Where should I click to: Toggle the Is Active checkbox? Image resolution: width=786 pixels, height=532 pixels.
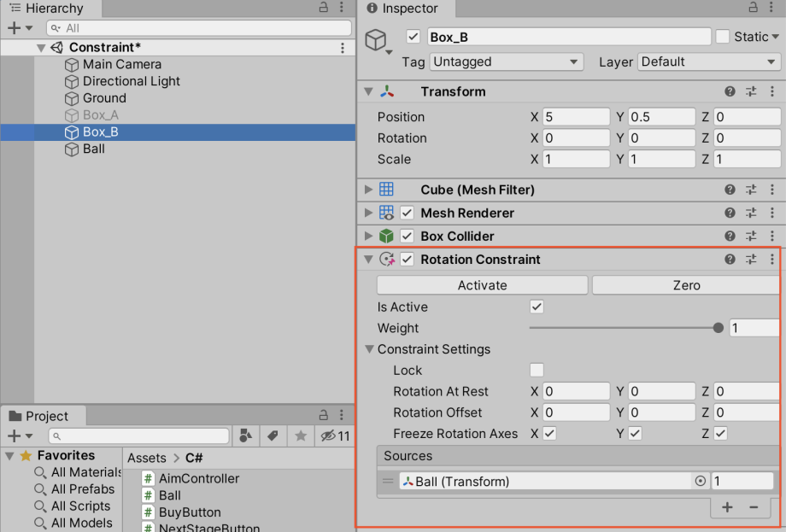point(535,307)
